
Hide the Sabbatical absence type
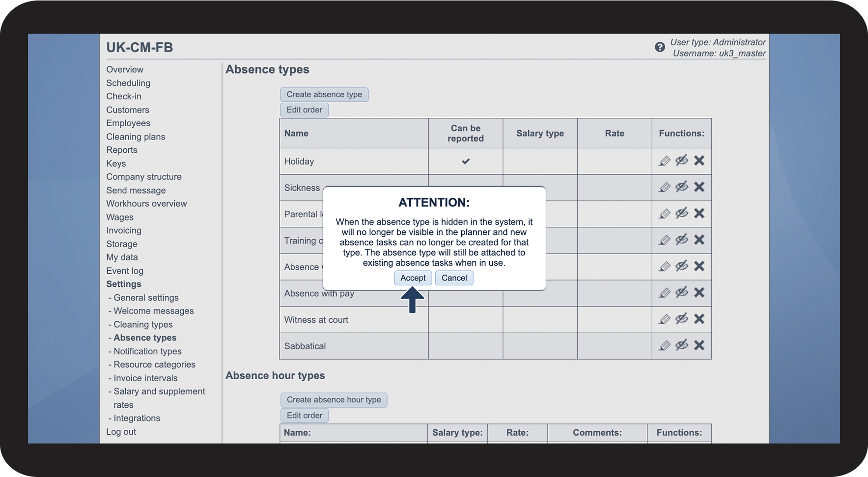tap(682, 346)
